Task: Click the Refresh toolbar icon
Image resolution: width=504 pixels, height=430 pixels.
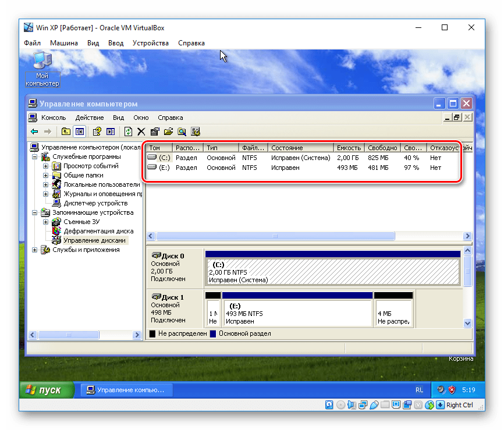Action: (x=128, y=132)
